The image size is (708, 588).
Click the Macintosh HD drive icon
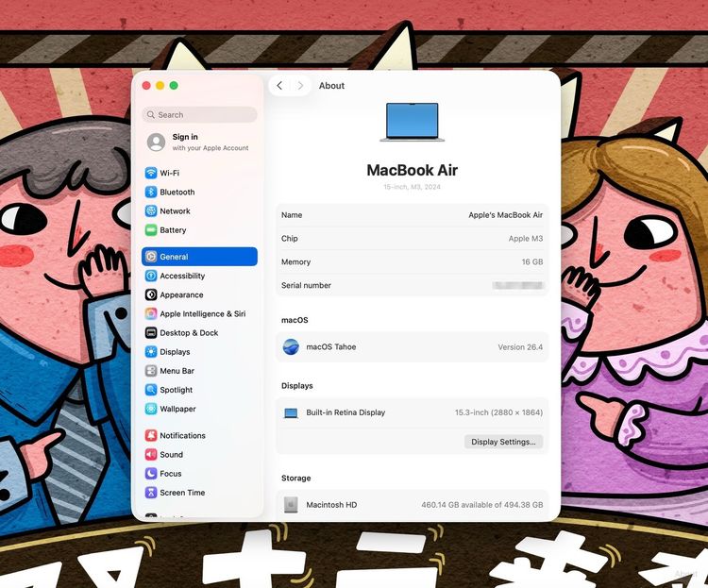pos(291,504)
